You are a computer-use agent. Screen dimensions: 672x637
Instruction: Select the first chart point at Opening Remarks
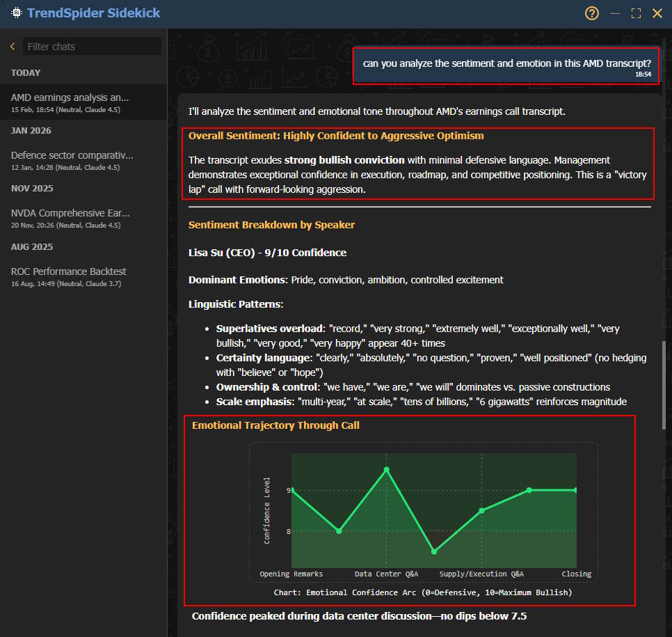tap(292, 490)
